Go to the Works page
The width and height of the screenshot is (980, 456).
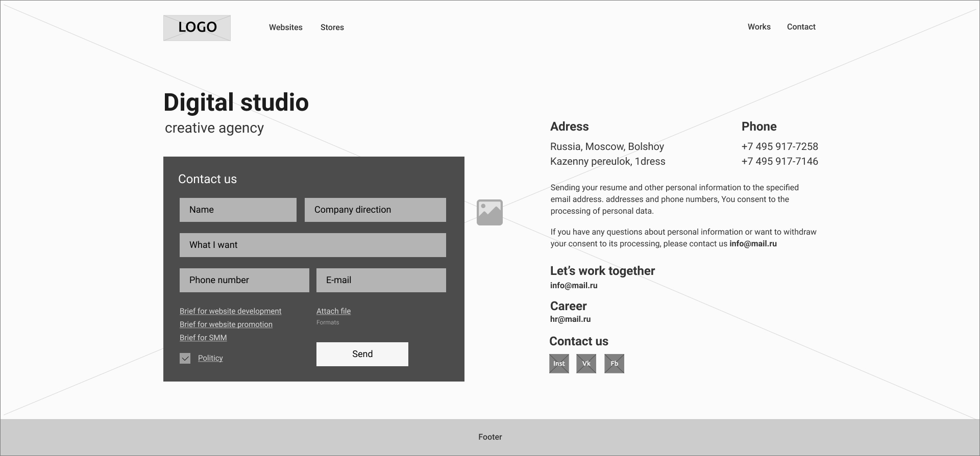[759, 27]
